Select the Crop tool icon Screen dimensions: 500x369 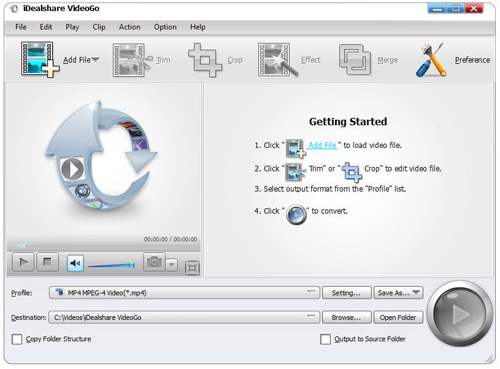pos(205,60)
